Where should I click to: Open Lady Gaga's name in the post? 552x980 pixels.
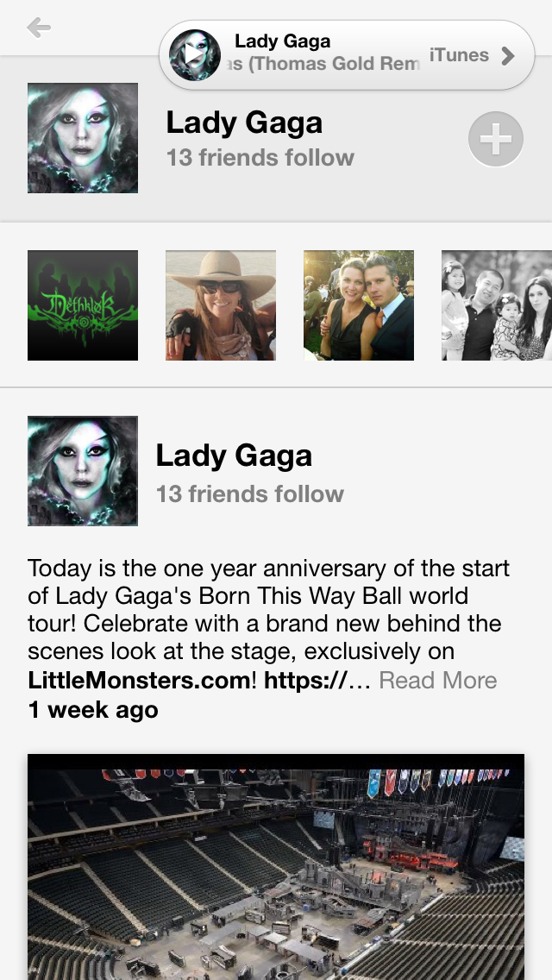(234, 455)
